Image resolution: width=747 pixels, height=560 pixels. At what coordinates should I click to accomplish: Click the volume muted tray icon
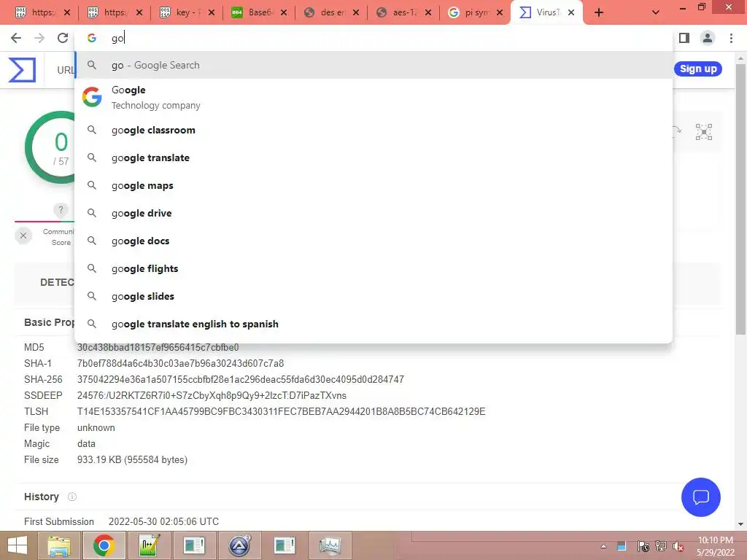tap(678, 546)
